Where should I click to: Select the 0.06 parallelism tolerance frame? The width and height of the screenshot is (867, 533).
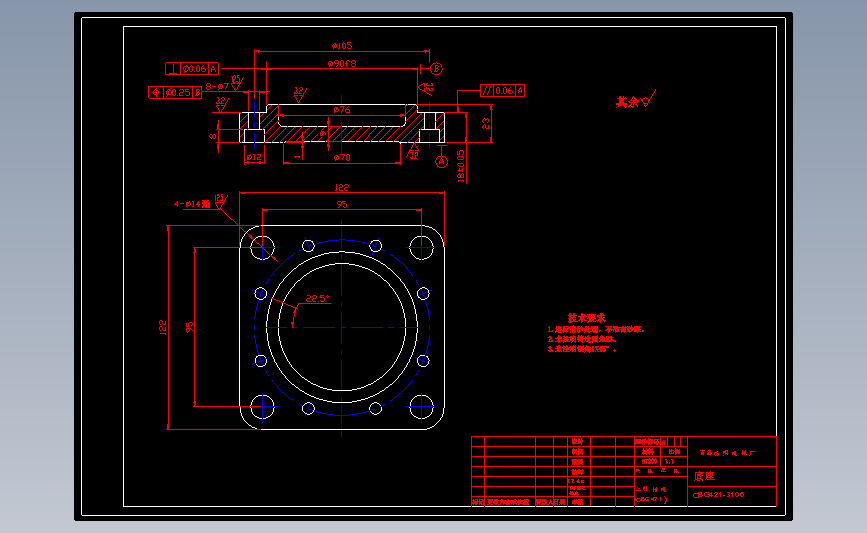(503, 91)
